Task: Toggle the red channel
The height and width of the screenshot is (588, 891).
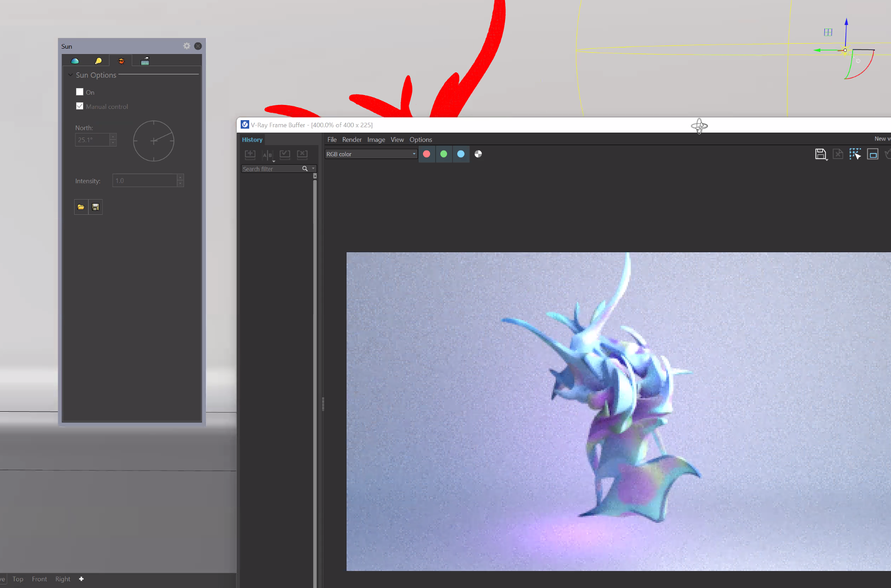Action: pos(427,154)
